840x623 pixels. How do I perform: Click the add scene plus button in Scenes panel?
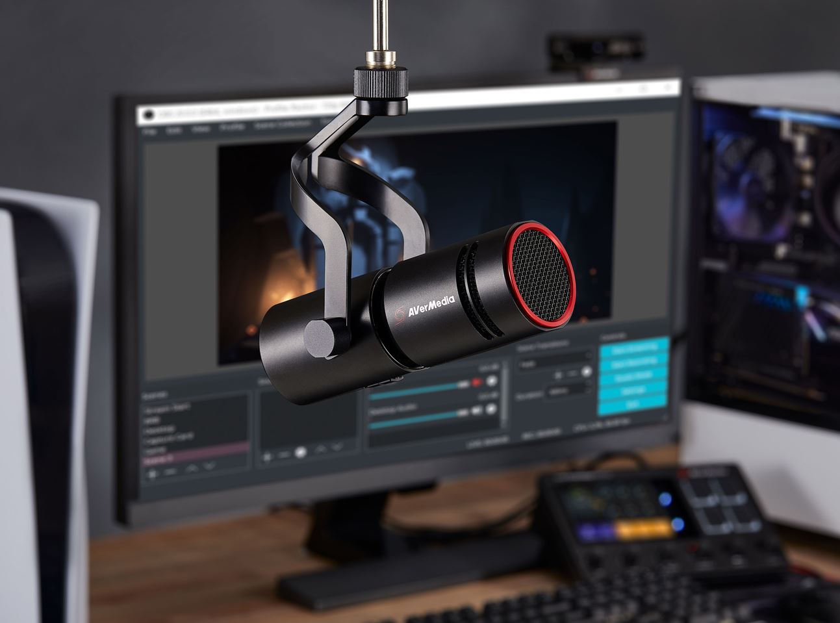[x=153, y=474]
